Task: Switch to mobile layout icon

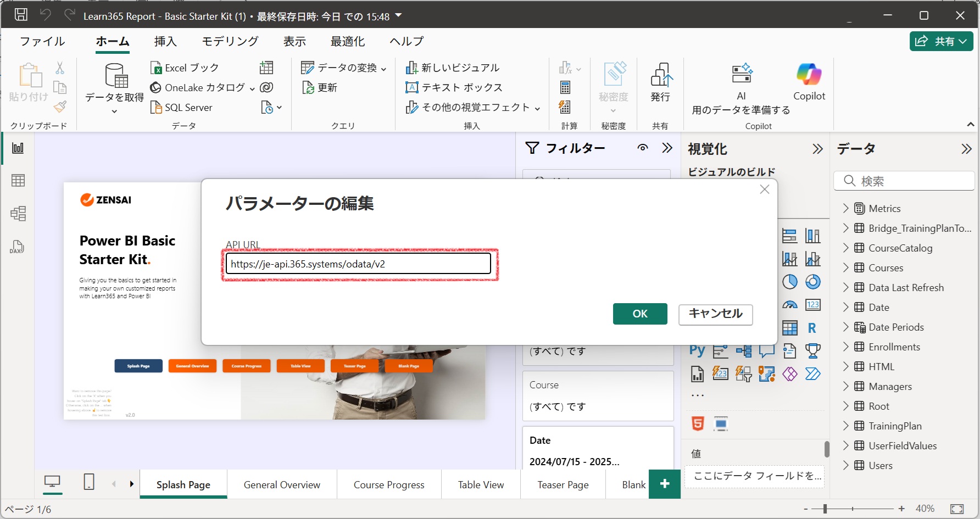Action: (x=89, y=482)
